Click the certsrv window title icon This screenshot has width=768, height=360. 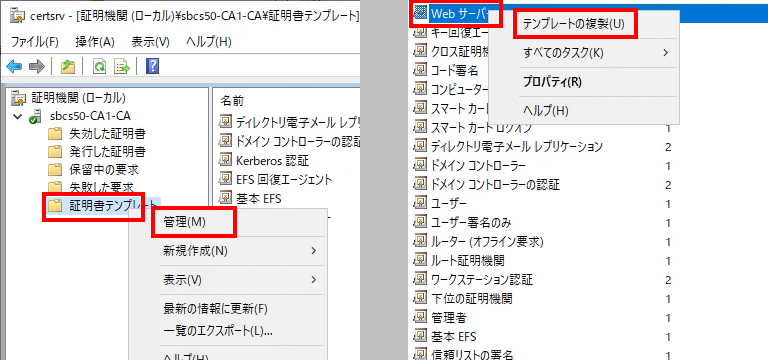pyautogui.click(x=18, y=16)
